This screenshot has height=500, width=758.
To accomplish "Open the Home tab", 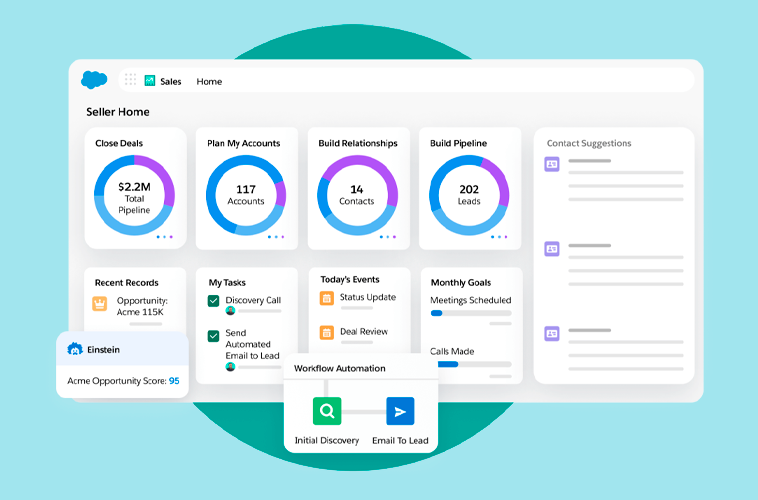I will 209,81.
